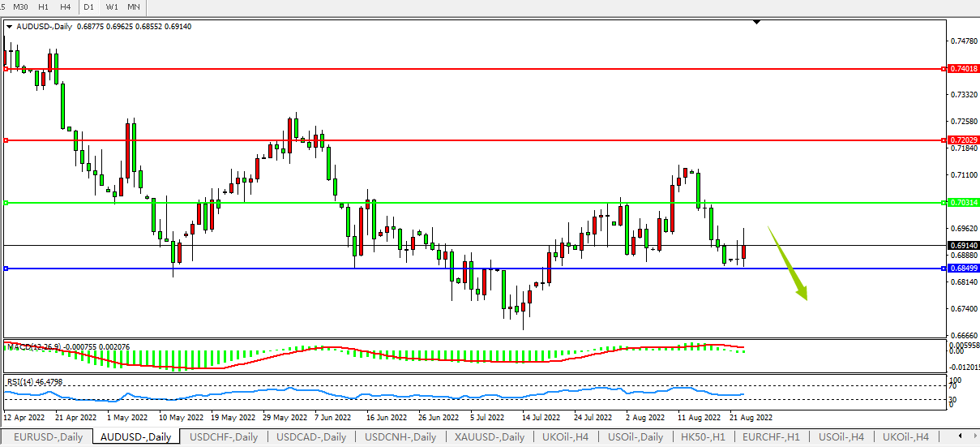Switch to the H4 timeframe
Viewport: 980px width, 447px height.
[65, 6]
